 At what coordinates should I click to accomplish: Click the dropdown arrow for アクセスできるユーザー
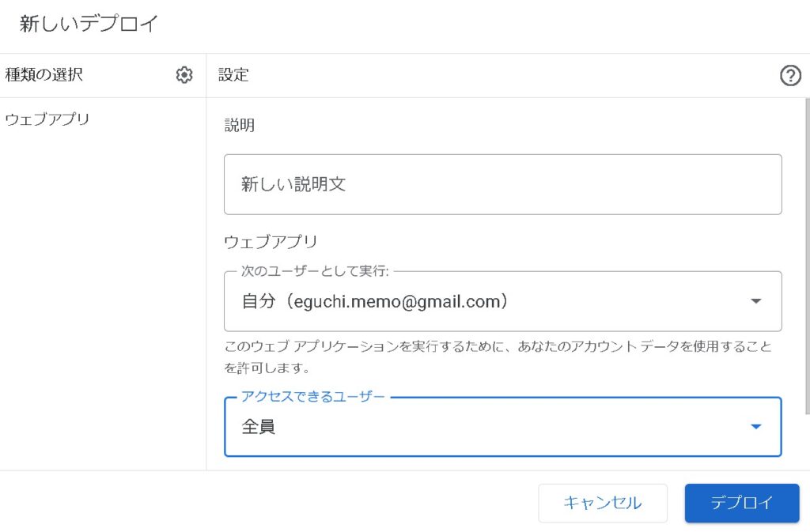coord(756,427)
